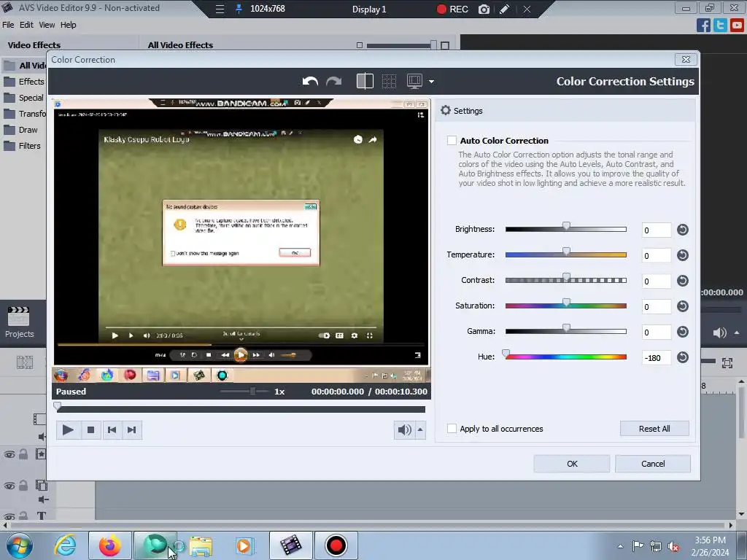Viewport: 747px width, 560px height.
Task: Adjust the Temperature slider
Action: click(566, 252)
